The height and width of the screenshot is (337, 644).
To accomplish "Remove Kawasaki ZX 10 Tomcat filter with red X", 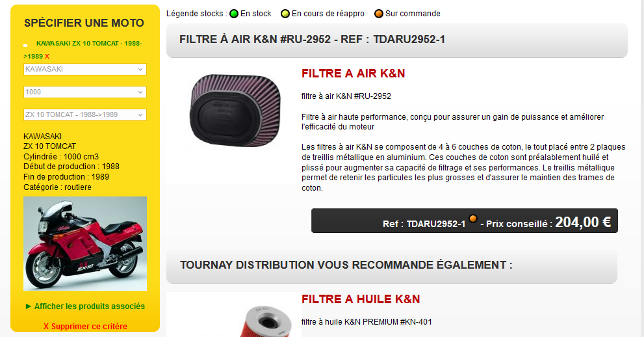I will pos(47,57).
